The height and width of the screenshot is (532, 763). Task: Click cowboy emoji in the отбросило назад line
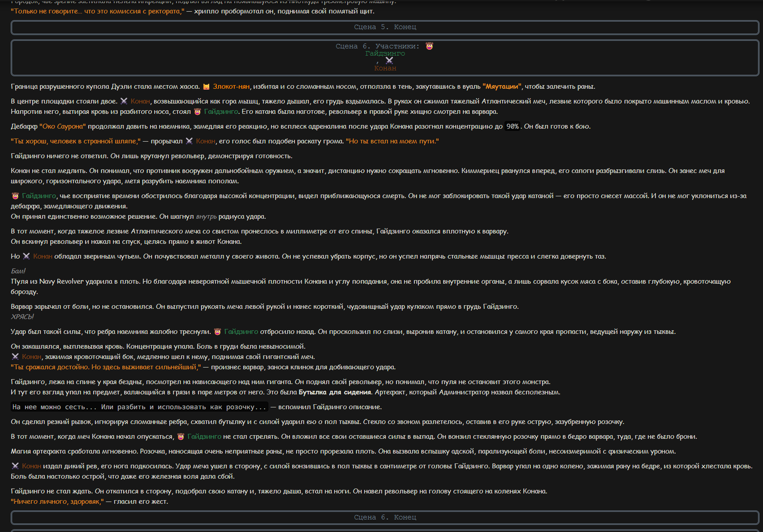point(217,332)
